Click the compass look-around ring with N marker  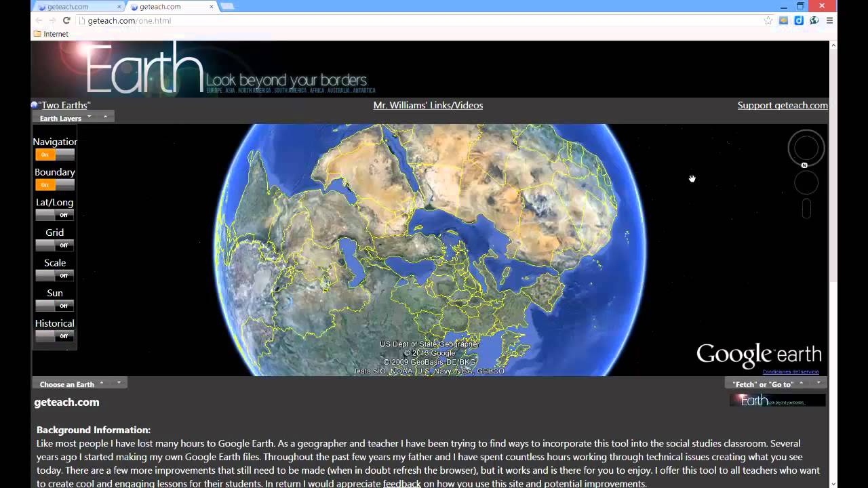pyautogui.click(x=806, y=148)
